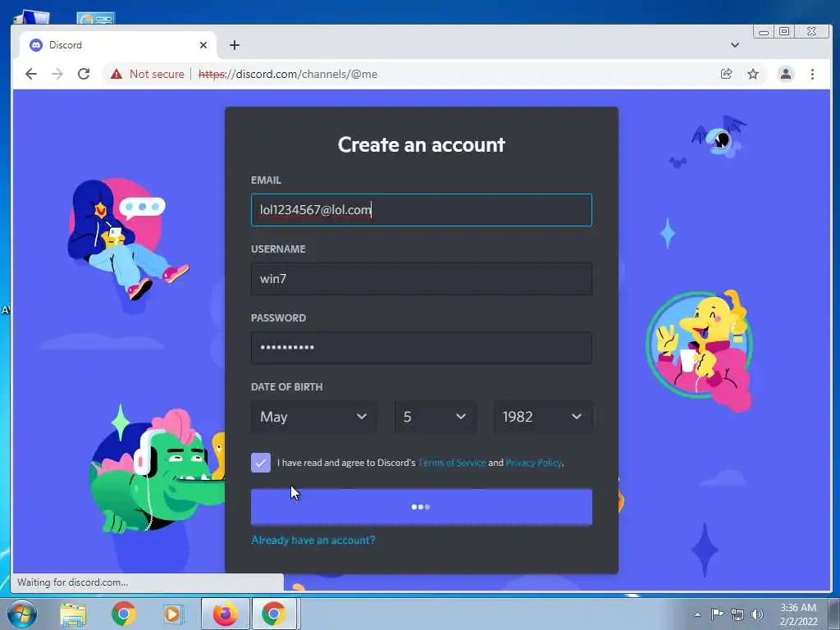The height and width of the screenshot is (630, 840).
Task: Open the Chrome profile icon
Action: pyautogui.click(x=786, y=74)
